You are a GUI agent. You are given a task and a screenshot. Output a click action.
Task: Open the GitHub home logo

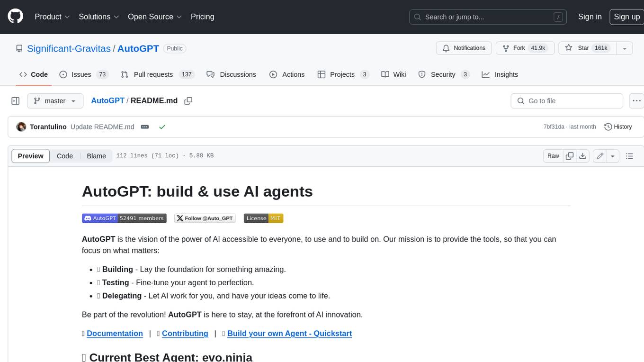click(x=15, y=17)
